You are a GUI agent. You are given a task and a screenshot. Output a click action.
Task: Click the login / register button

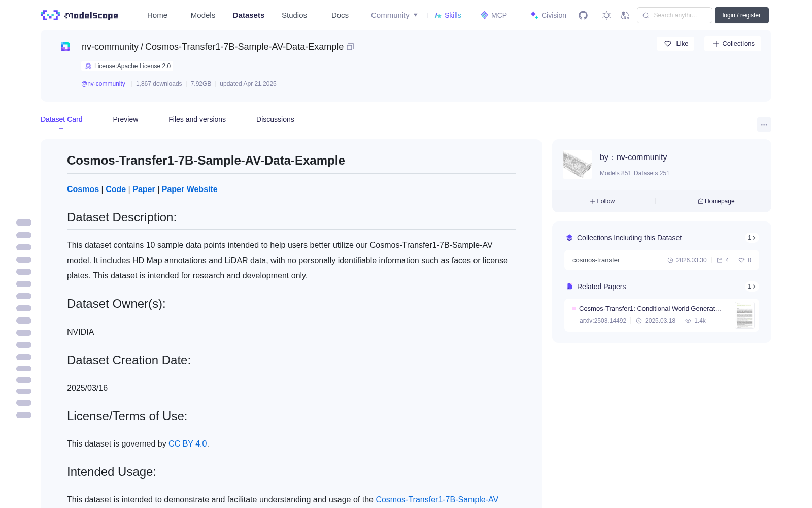tap(741, 15)
